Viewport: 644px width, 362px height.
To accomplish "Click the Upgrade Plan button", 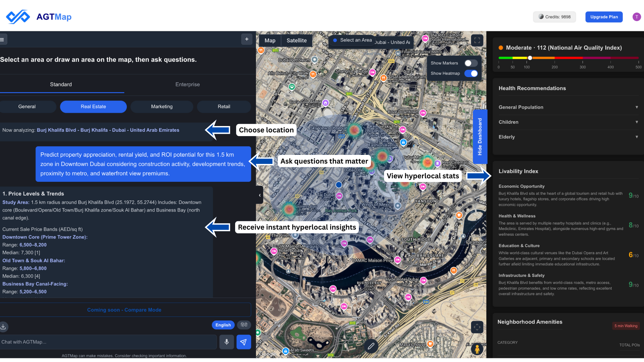I will click(x=604, y=17).
